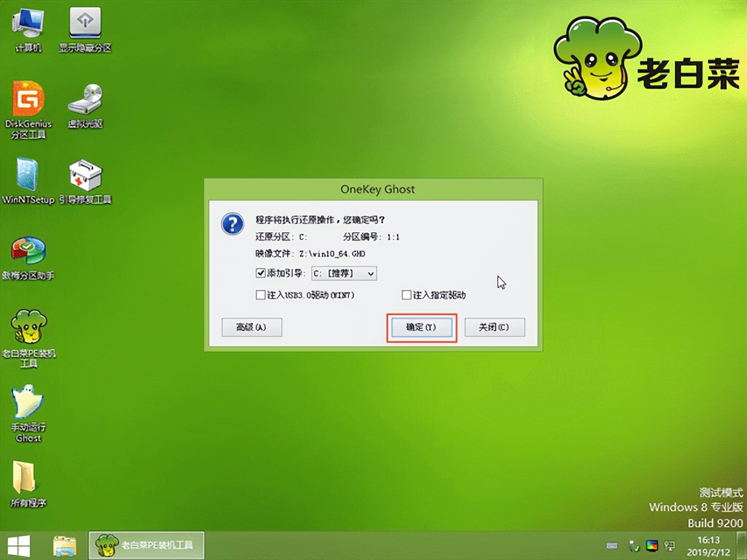Click the 确定(Y) confirm button
This screenshot has width=747, height=560.
pyautogui.click(x=421, y=327)
